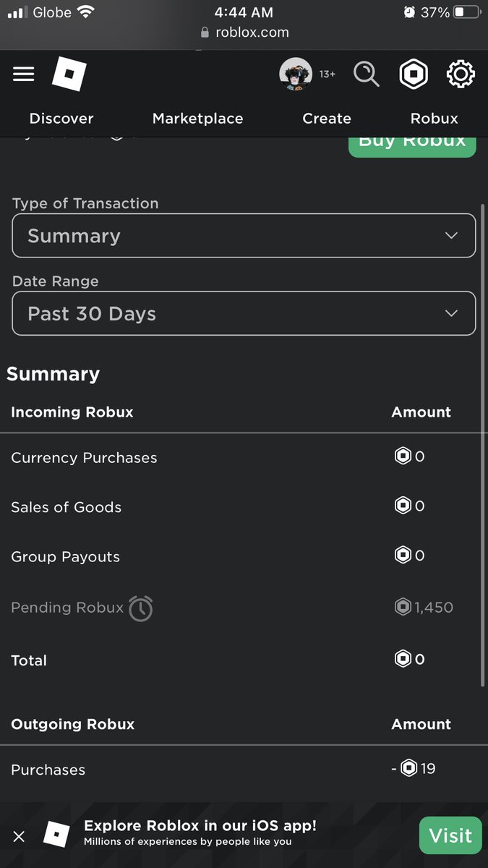Go to Roblox home via logo
This screenshot has height=868, width=488.
click(69, 75)
